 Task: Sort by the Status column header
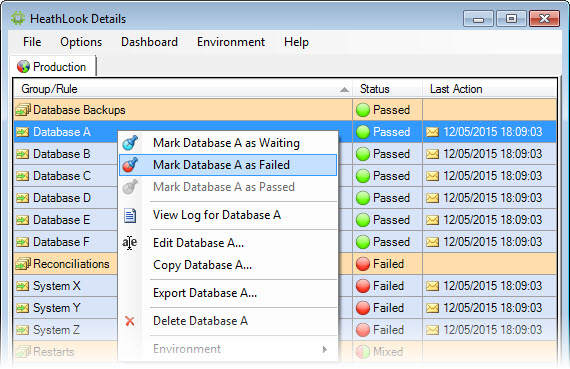coord(387,89)
